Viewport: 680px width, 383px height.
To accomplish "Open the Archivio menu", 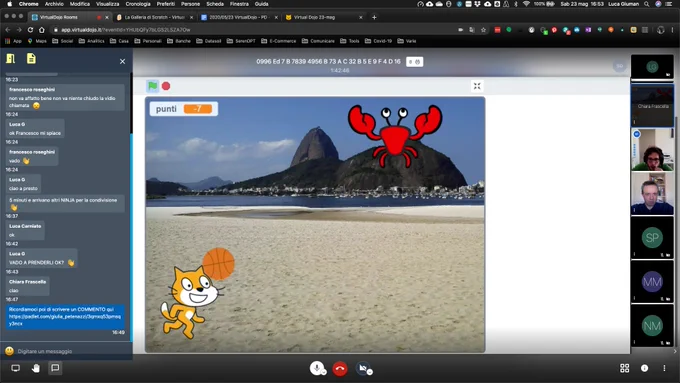I will pos(54,4).
